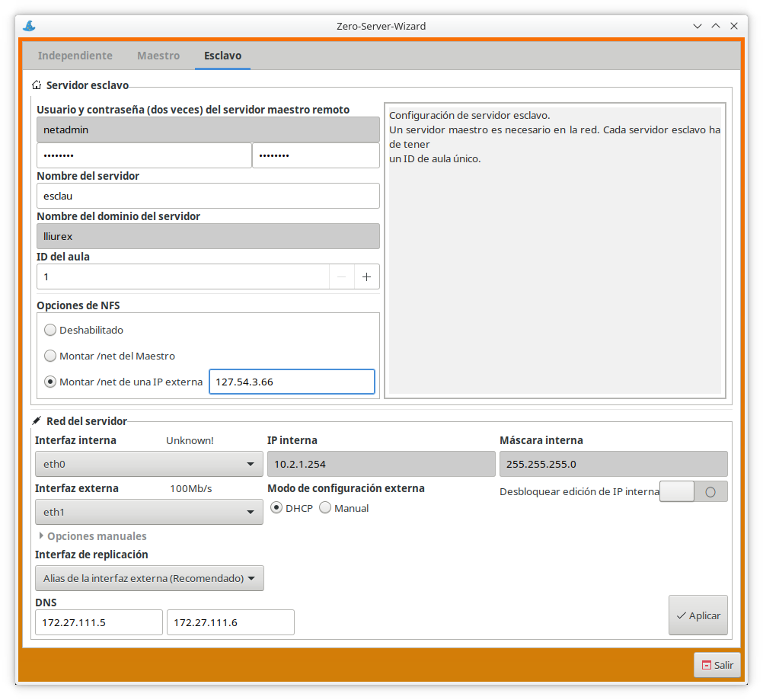Open the Interfaz interna eth0 dropdown
763x700 pixels.
pyautogui.click(x=149, y=464)
